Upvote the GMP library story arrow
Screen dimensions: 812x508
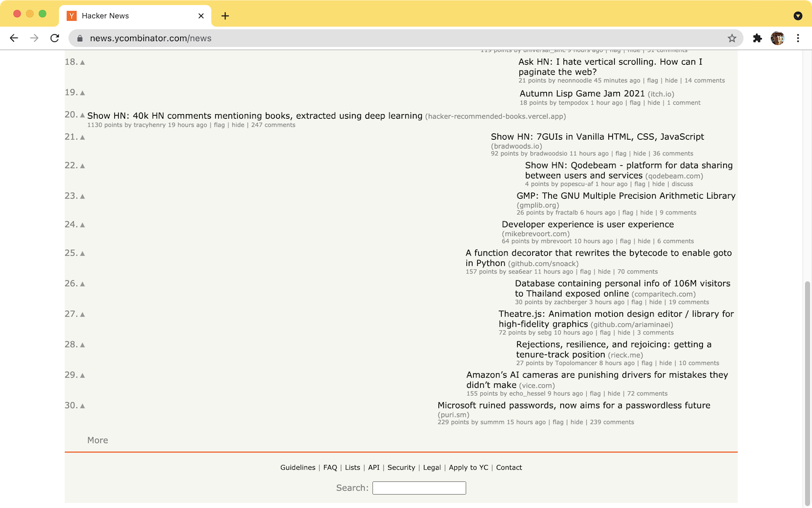(82, 196)
